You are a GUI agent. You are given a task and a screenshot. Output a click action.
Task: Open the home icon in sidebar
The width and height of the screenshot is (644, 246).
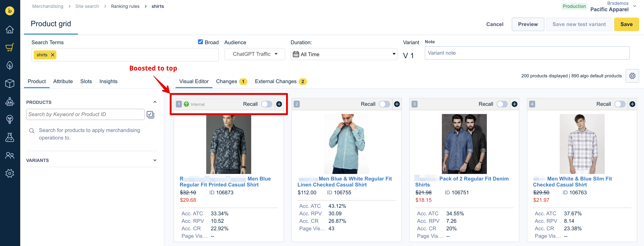[10, 29]
